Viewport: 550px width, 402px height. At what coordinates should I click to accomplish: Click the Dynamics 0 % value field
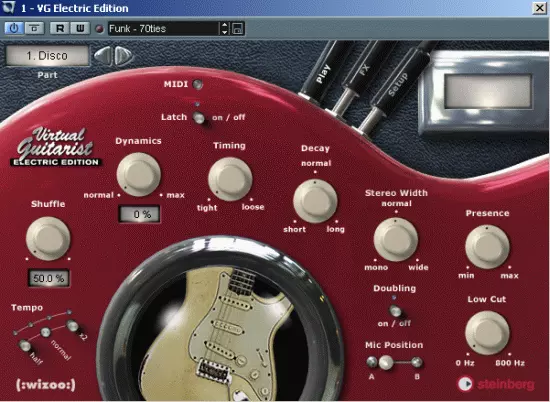tap(139, 214)
